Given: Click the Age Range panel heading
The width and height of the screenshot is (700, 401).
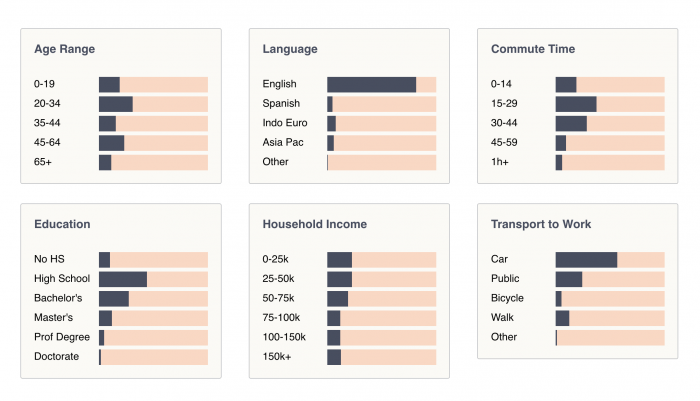Looking at the screenshot, I should tap(64, 49).
